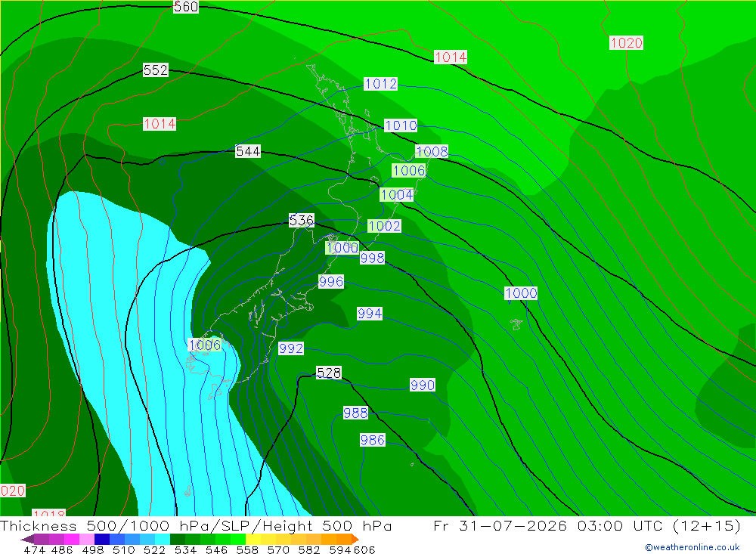Select the 990 isobar label
The height and width of the screenshot is (554, 756).
423,385
